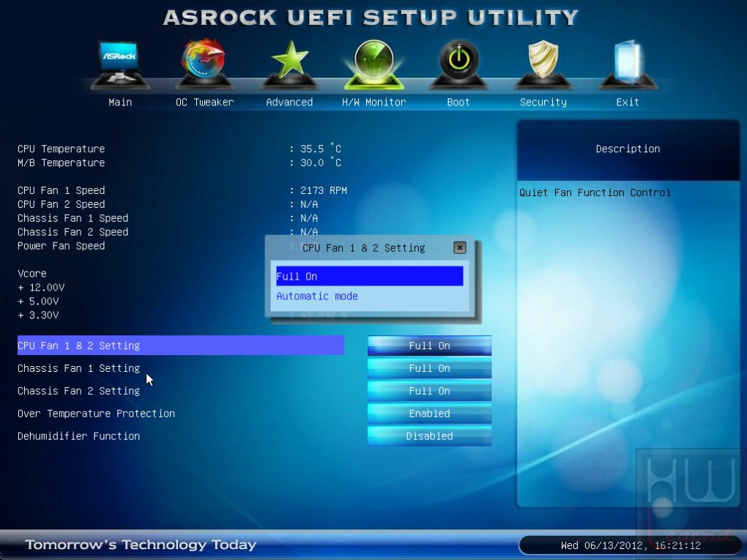The width and height of the screenshot is (747, 560).
Task: Click the M/B Temperature label
Action: tap(61, 163)
